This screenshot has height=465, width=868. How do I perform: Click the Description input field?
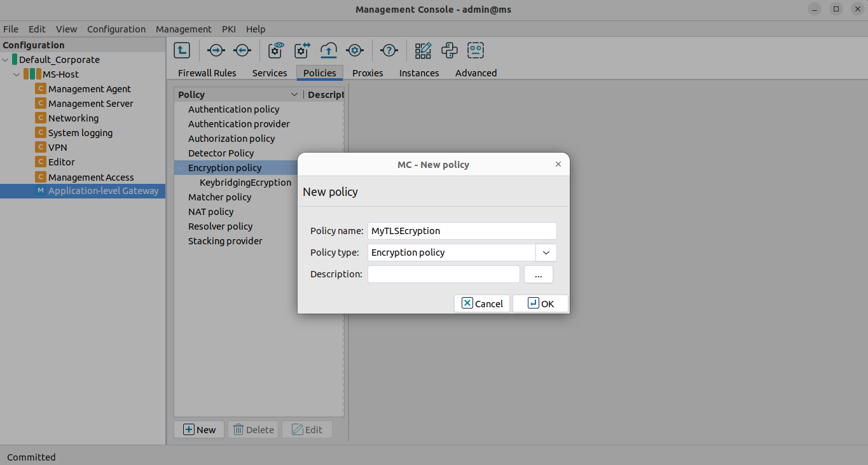(x=444, y=274)
